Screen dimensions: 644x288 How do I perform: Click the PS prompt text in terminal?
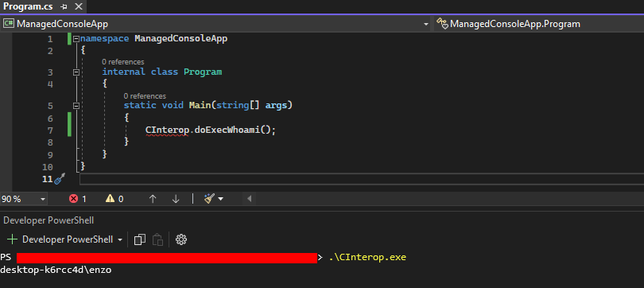click(x=6, y=258)
